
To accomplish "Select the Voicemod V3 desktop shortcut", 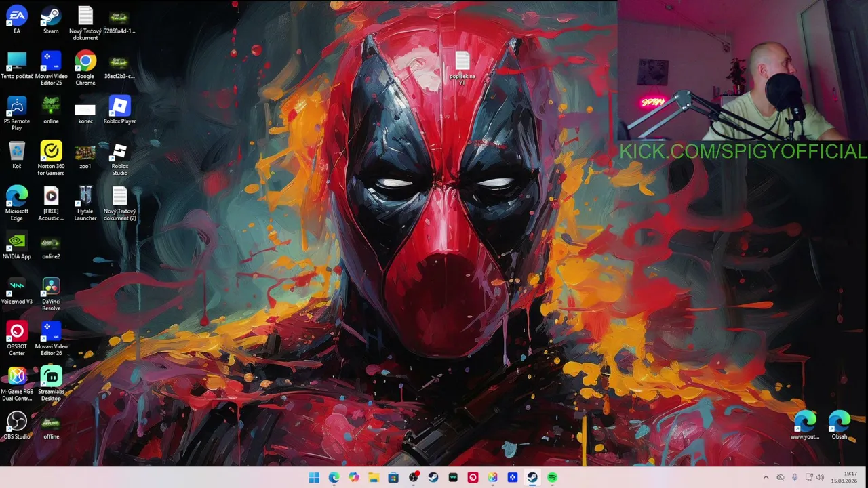I will click(x=17, y=291).
